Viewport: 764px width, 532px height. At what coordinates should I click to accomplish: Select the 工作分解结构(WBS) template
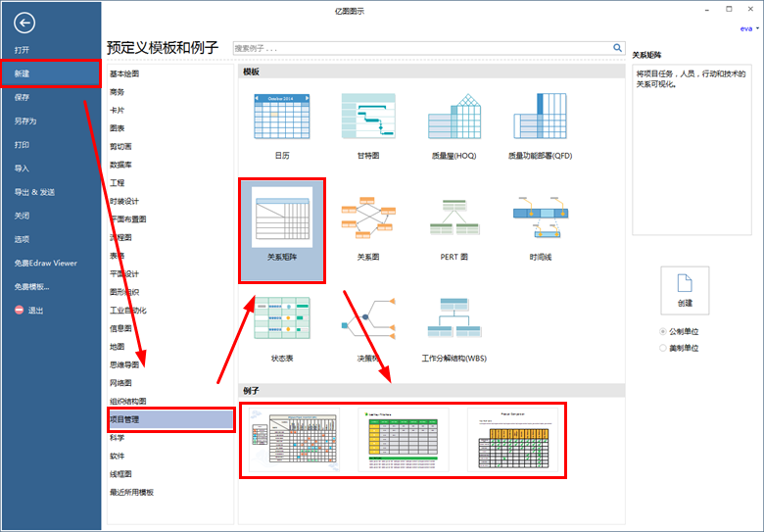click(454, 318)
